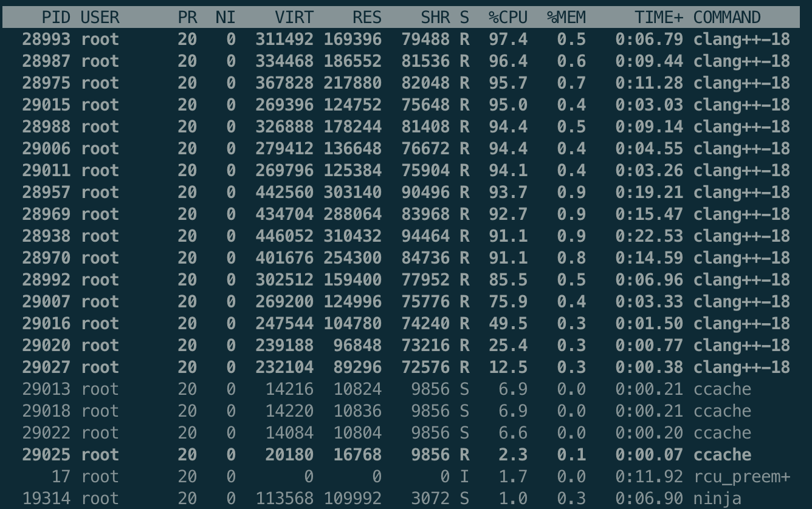Click the RES column header
Image resolution: width=812 pixels, height=509 pixels.
click(366, 18)
